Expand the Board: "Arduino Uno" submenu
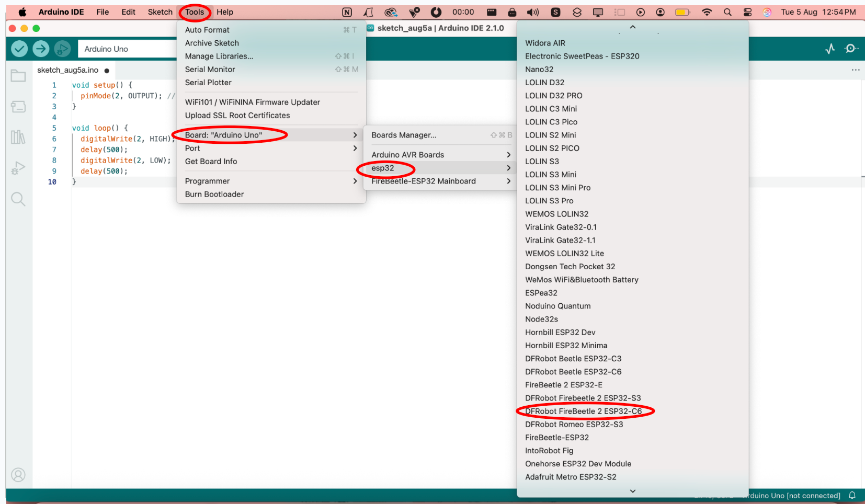 pyautogui.click(x=271, y=135)
